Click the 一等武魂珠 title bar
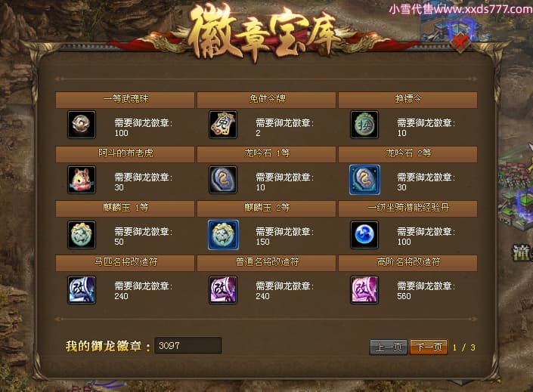The image size is (533, 392). click(125, 100)
